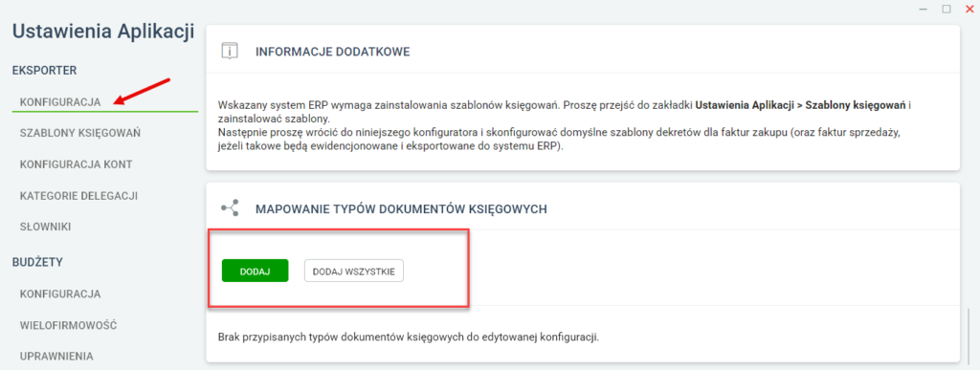Open KONFIGURACJA under BUDŻETY
Image resolution: width=980 pixels, height=370 pixels.
coord(60,294)
